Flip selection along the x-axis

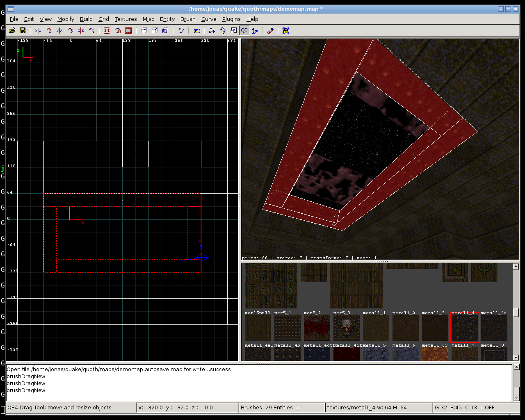click(x=38, y=30)
